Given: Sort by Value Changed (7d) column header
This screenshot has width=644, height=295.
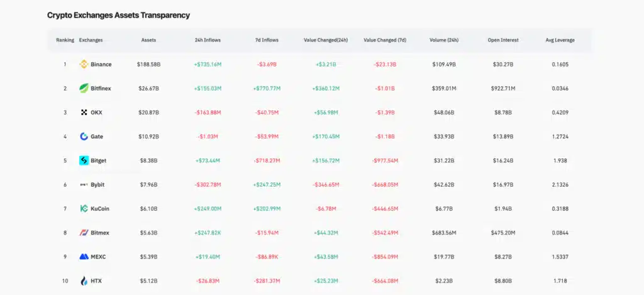Looking at the screenshot, I should [385, 40].
